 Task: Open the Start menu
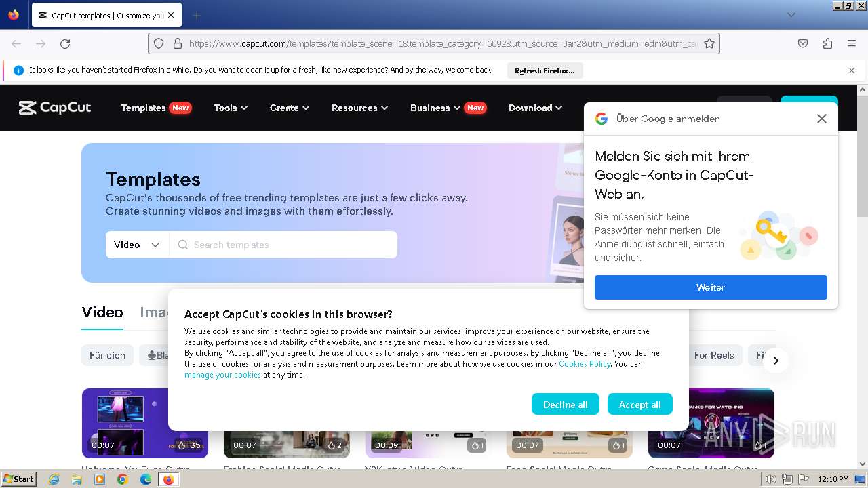(x=18, y=479)
